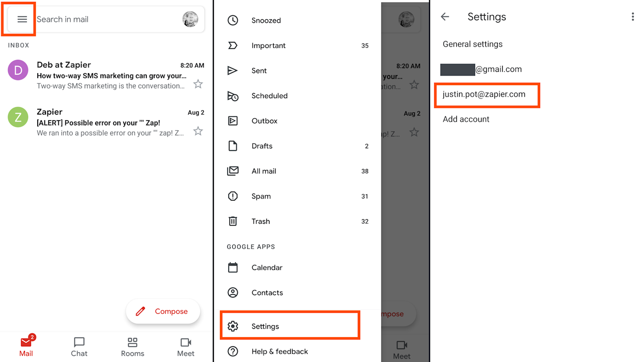Click the Scheduled send icon
Screen dimensions: 644x362
[233, 96]
